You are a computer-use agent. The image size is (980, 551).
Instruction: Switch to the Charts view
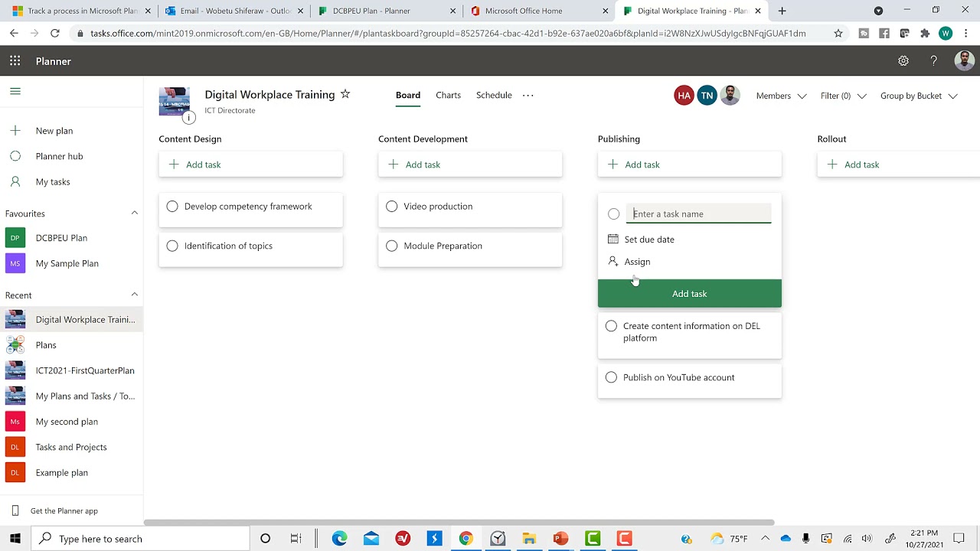click(449, 96)
